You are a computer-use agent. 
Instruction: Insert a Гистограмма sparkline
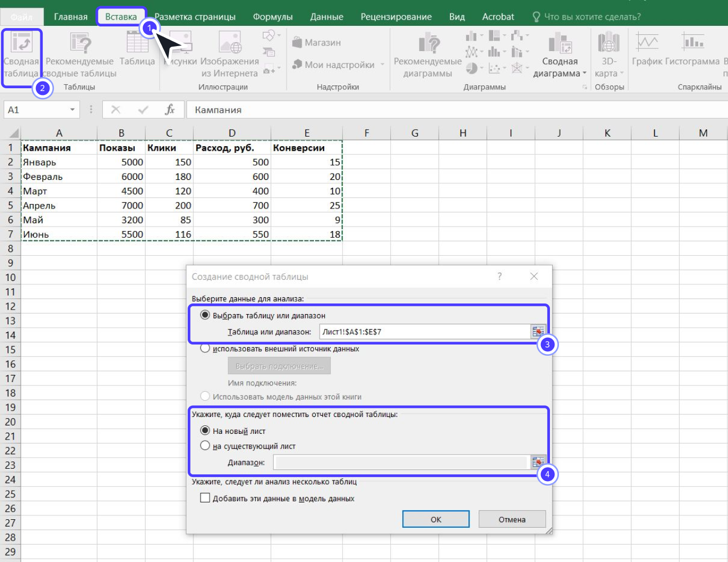pyautogui.click(x=693, y=49)
